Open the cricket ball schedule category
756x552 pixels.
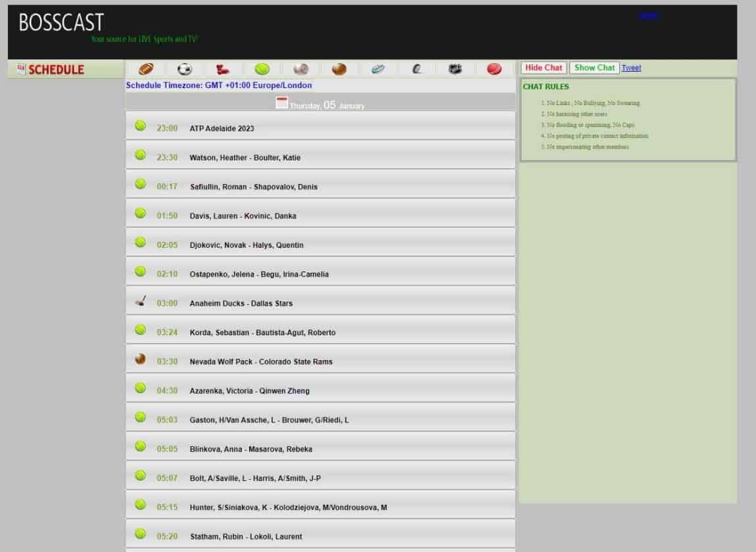click(x=494, y=68)
